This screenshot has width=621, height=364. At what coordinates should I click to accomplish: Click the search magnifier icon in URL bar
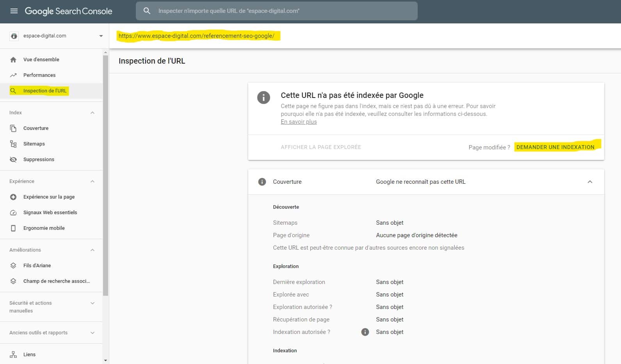(x=147, y=11)
